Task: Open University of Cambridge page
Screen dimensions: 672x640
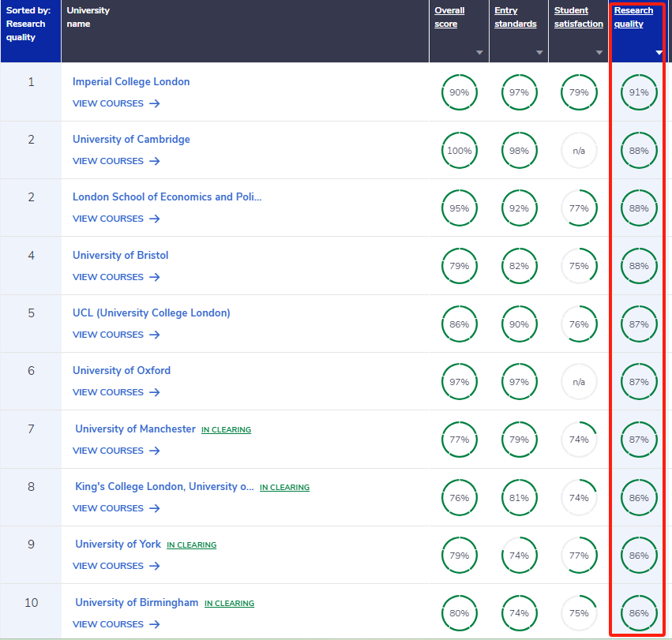Action: 131,139
